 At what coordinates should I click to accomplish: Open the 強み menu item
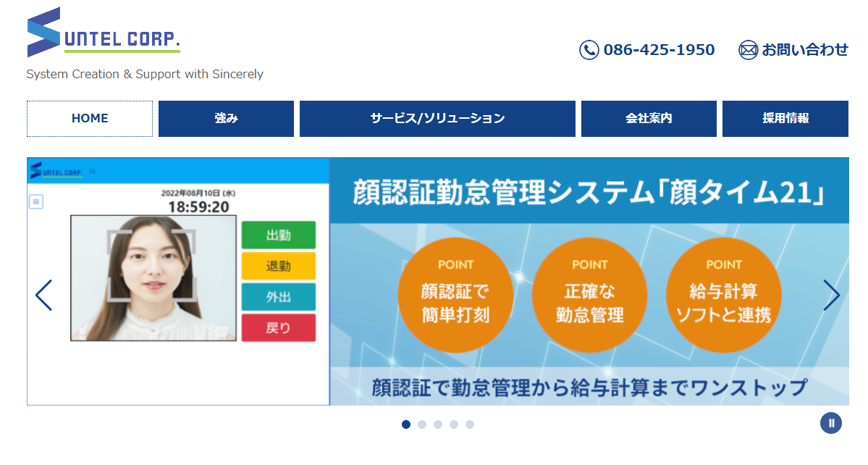click(226, 119)
